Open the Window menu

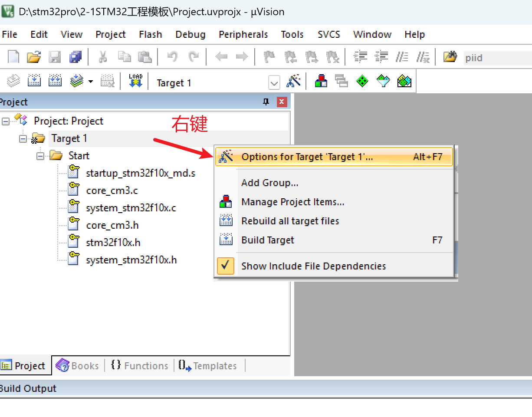[372, 34]
